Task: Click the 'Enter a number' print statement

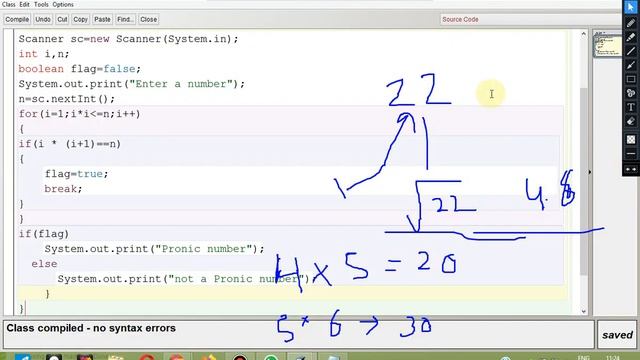Action: (x=131, y=84)
